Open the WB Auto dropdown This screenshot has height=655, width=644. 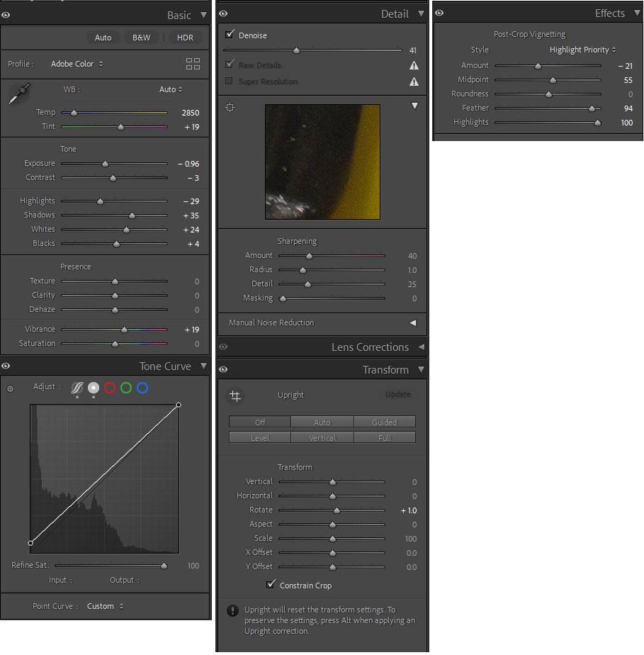171,89
